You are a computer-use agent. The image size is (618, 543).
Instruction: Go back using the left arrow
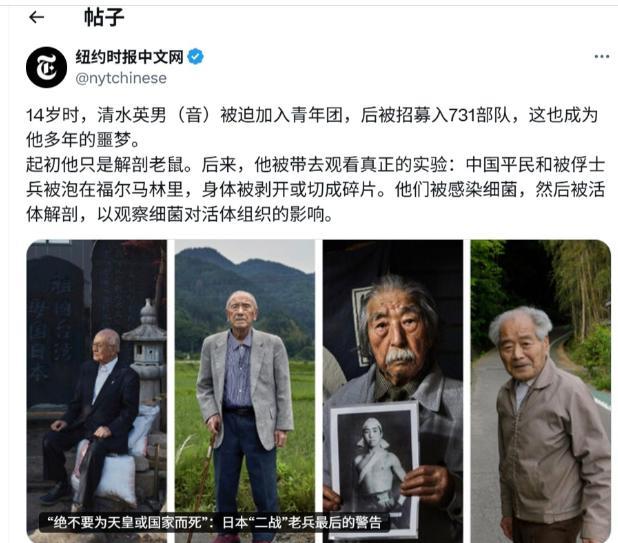(x=36, y=17)
